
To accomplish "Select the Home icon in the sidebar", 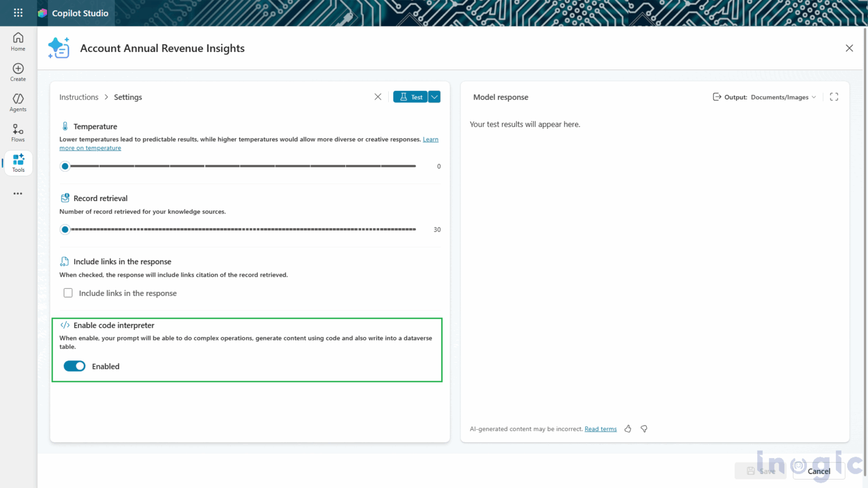I will pos(18,40).
